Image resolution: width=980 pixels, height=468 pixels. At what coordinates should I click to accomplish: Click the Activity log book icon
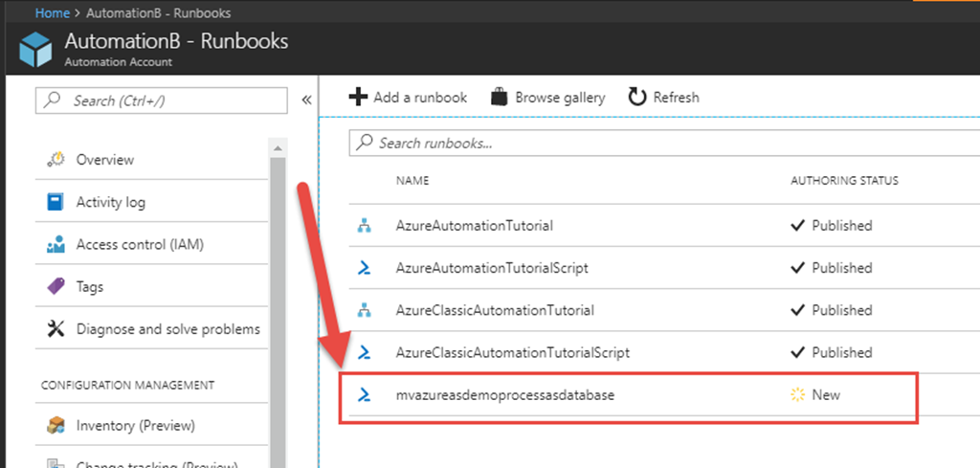[x=56, y=202]
